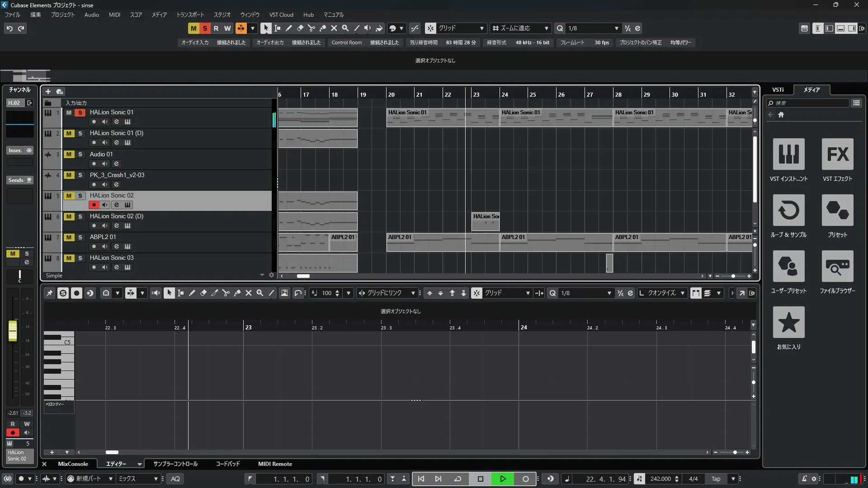Screen dimensions: 868x488
Task: Unsolo the HALion Sonic 01 track
Action: click(x=80, y=113)
